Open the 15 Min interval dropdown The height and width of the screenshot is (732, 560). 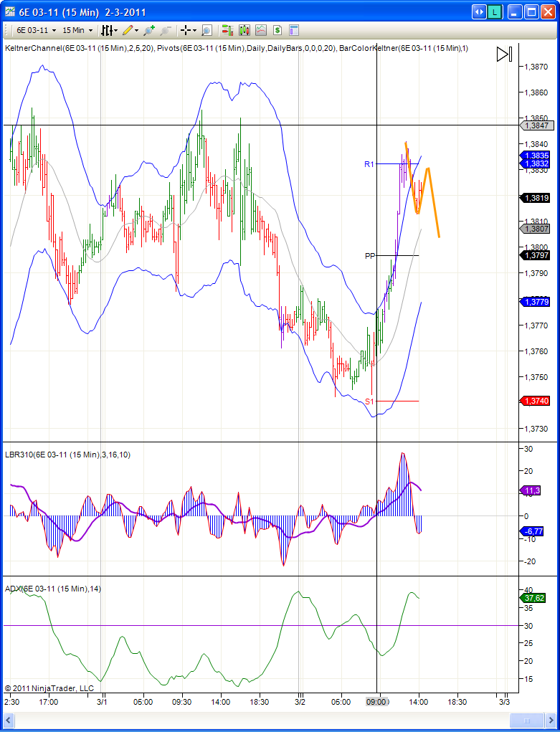click(x=77, y=30)
